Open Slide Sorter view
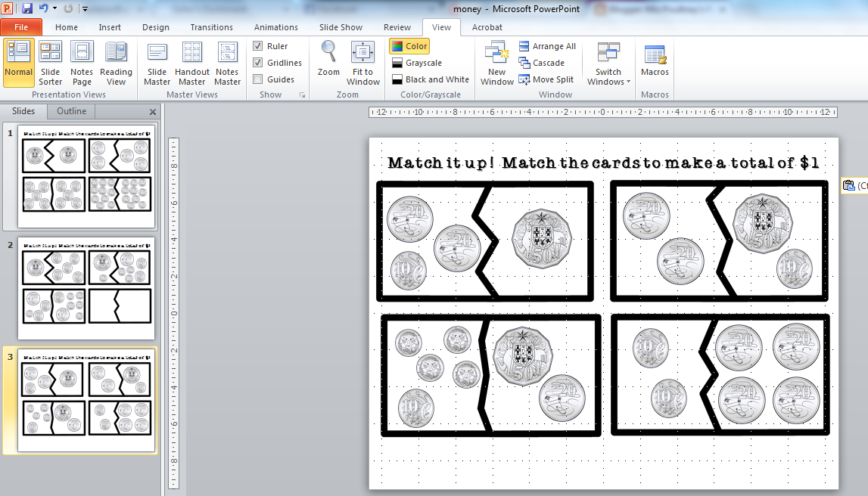 pos(51,63)
